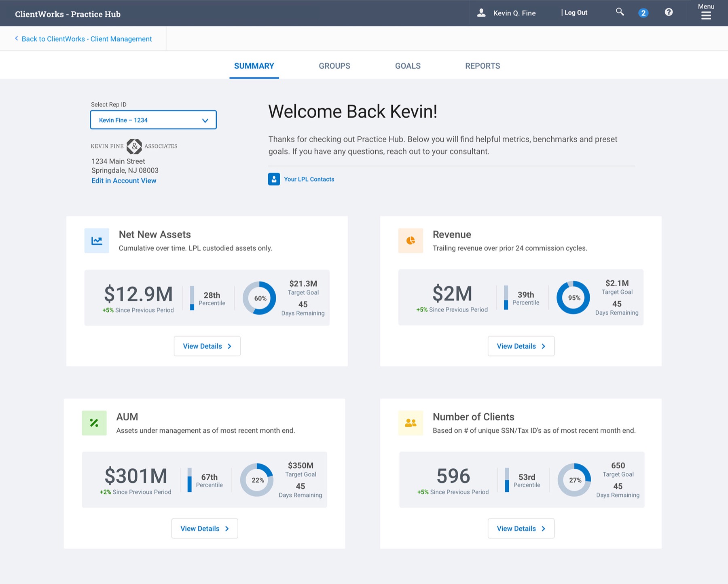The image size is (728, 584).
Task: Click the 53rd Percentile label
Action: 527,480
